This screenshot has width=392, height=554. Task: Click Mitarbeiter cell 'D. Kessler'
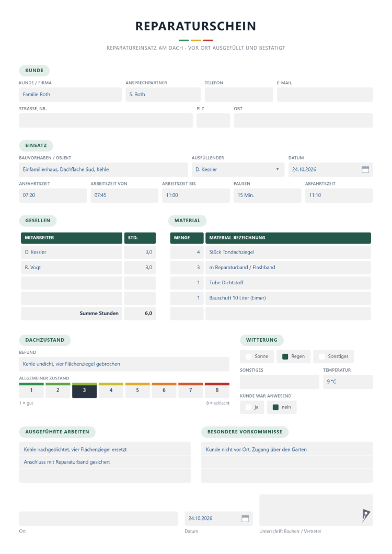(72, 252)
